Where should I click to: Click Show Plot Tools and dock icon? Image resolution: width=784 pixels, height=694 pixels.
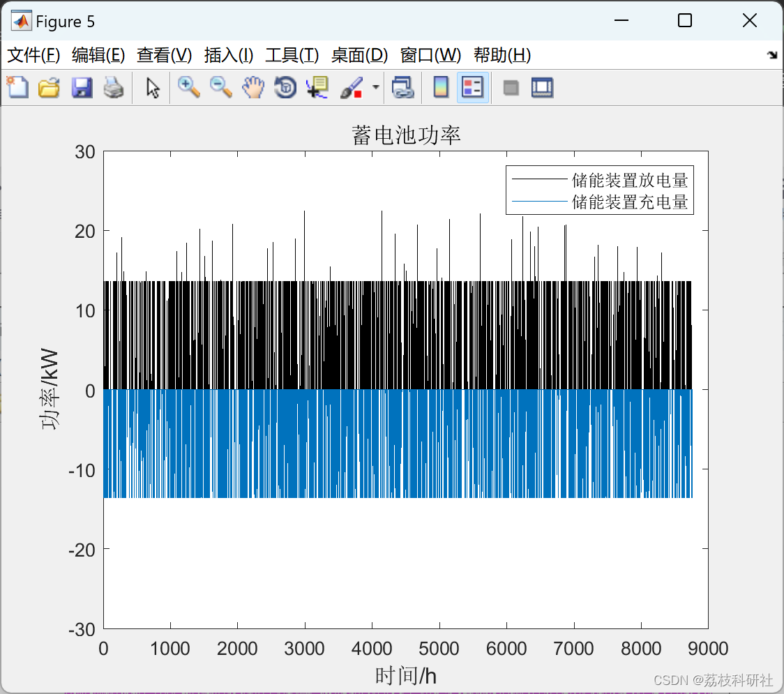[543, 87]
